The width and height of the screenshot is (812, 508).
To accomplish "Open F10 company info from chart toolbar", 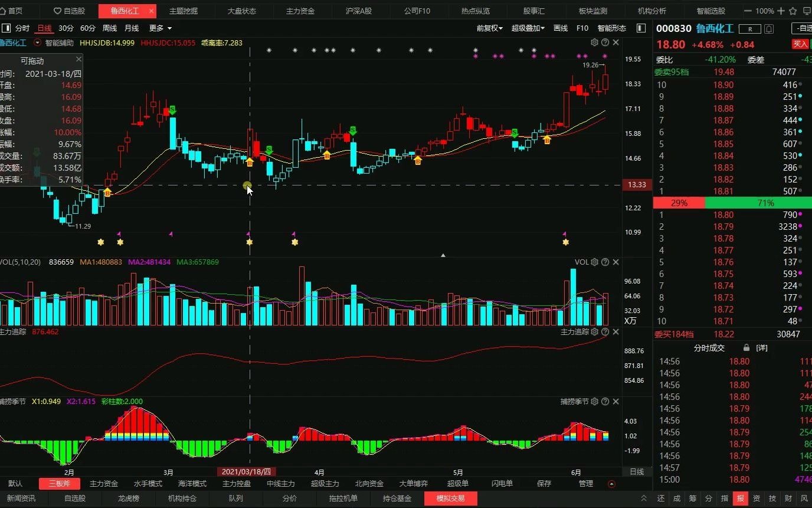I will pos(582,28).
